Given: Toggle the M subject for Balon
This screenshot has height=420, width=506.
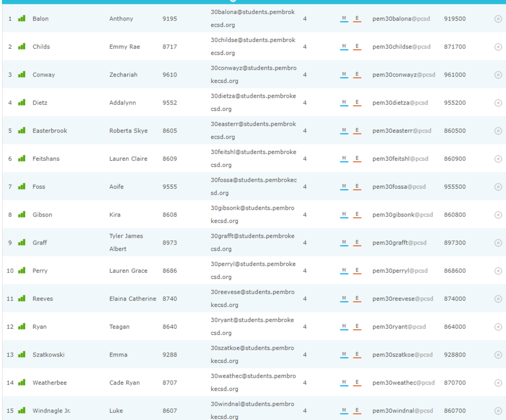Looking at the screenshot, I should [x=344, y=18].
